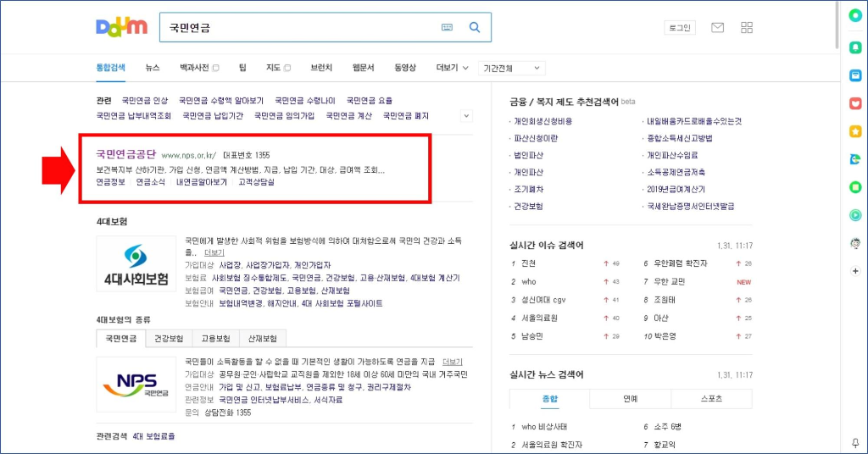This screenshot has height=454, width=868.
Task: Click recommended keyword 종합소득세신고방법
Action: point(680,138)
